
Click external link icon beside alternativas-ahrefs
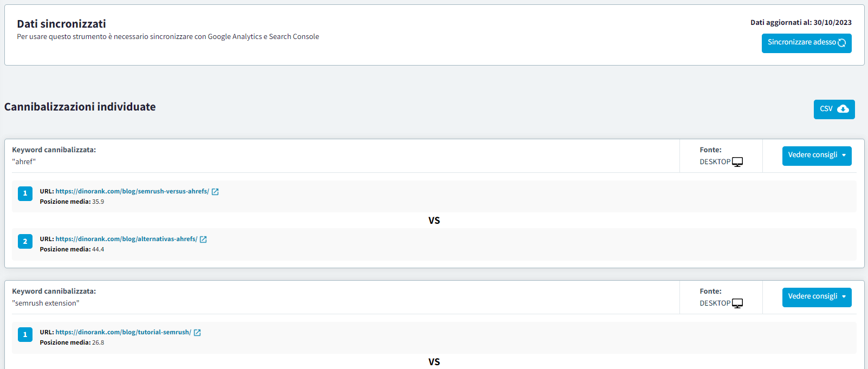pos(203,239)
